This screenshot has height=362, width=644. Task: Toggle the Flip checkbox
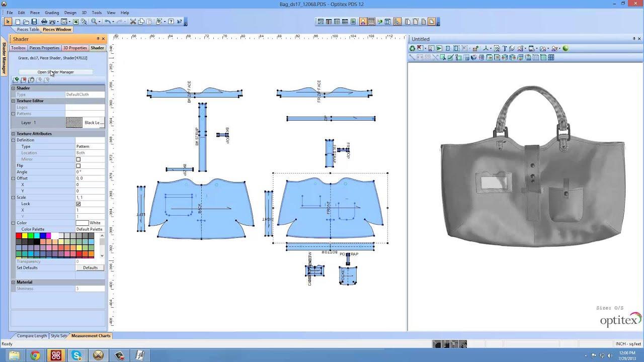[x=78, y=165]
